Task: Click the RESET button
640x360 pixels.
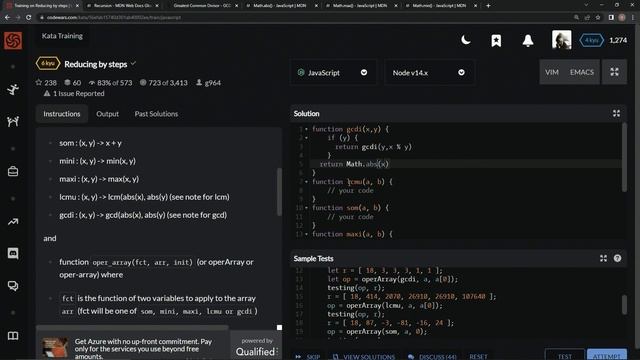Action: click(478, 356)
